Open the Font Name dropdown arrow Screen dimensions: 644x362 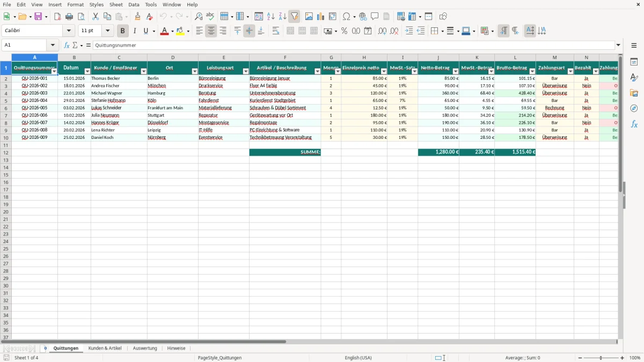(x=69, y=31)
